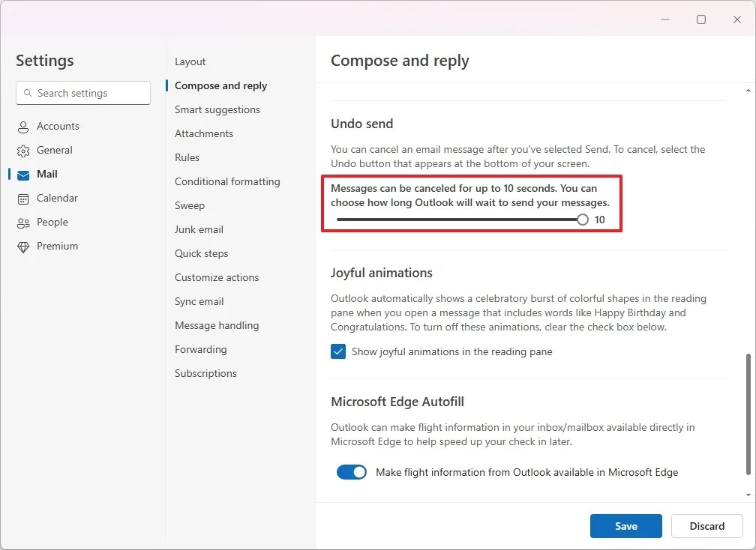Click inside the Search settings field
Viewport: 756px width, 550px height.
(x=82, y=93)
